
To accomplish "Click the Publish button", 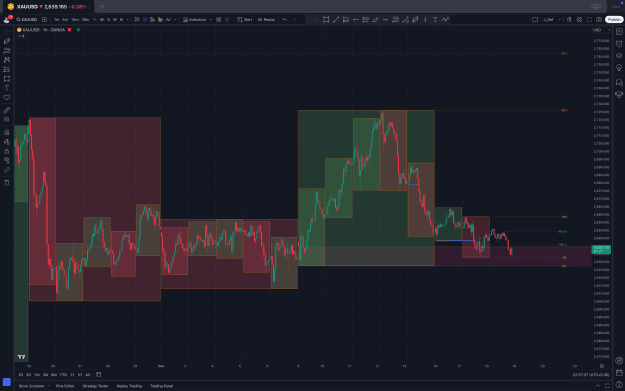I will [614, 20].
